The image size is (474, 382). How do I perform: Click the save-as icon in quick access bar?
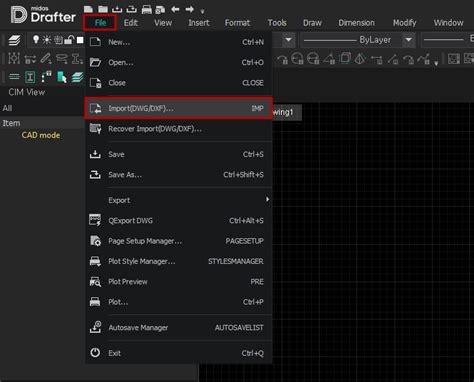tap(131, 9)
